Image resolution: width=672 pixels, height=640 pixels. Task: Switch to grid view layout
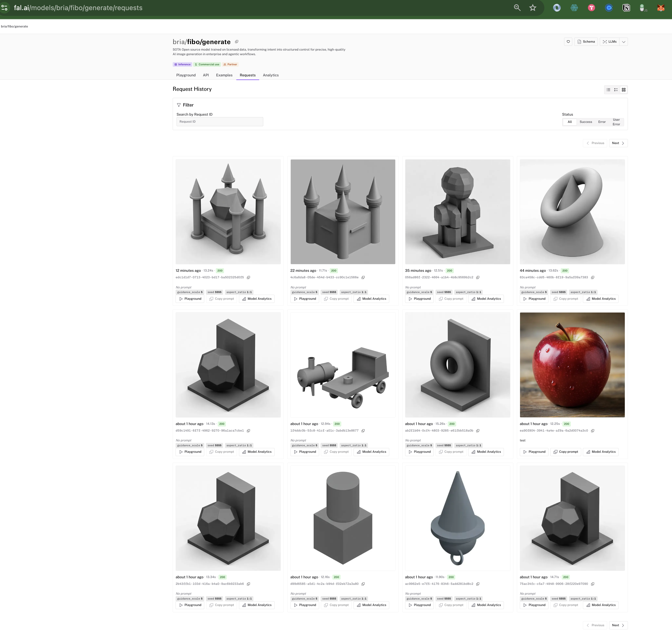pos(624,90)
